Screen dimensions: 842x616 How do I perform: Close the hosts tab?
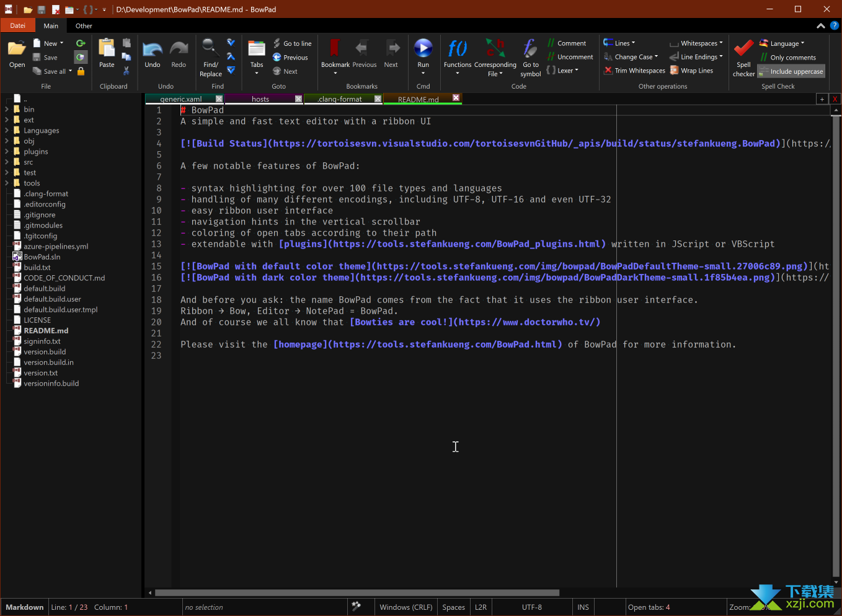[298, 99]
